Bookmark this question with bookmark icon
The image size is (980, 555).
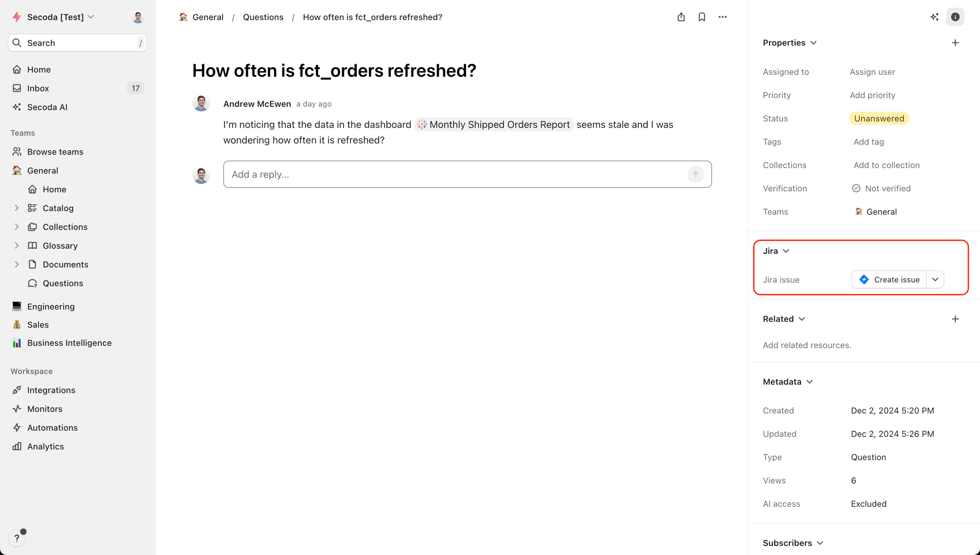coord(702,17)
